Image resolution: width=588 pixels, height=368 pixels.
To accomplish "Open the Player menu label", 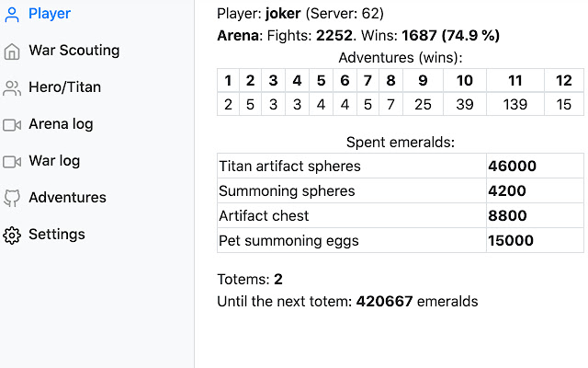I will coord(50,14).
